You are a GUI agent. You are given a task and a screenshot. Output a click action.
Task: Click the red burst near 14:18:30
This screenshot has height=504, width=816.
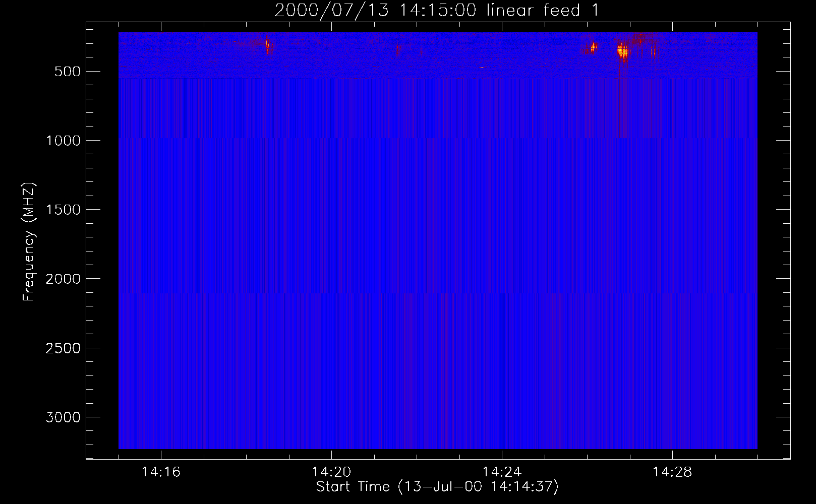[x=268, y=45]
